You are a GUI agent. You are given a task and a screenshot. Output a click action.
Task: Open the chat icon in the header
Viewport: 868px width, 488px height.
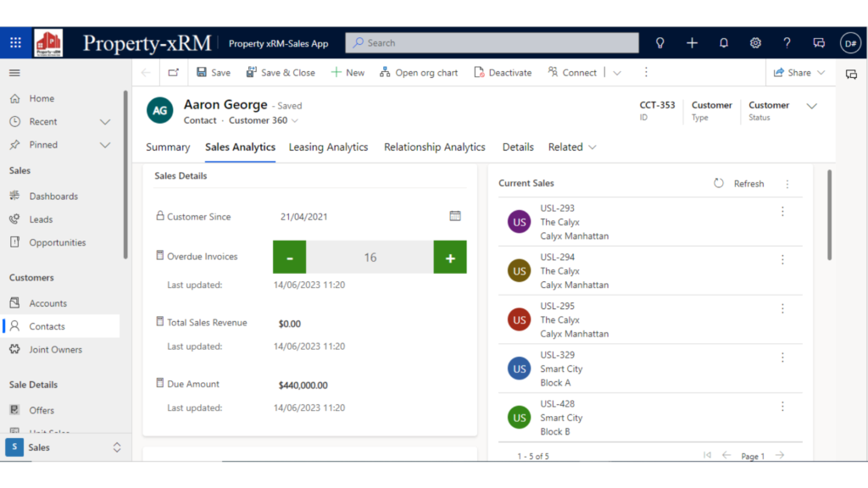point(819,42)
